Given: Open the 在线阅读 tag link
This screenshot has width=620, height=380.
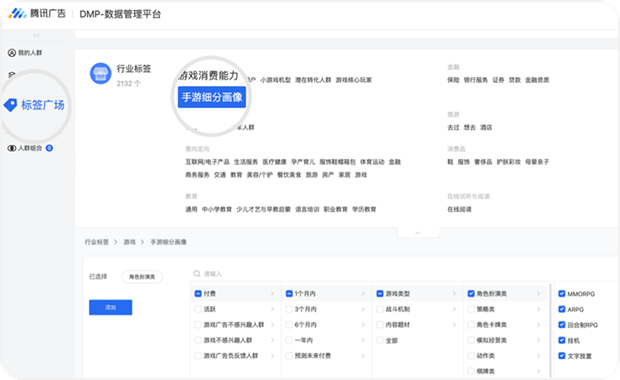Looking at the screenshot, I should point(459,209).
